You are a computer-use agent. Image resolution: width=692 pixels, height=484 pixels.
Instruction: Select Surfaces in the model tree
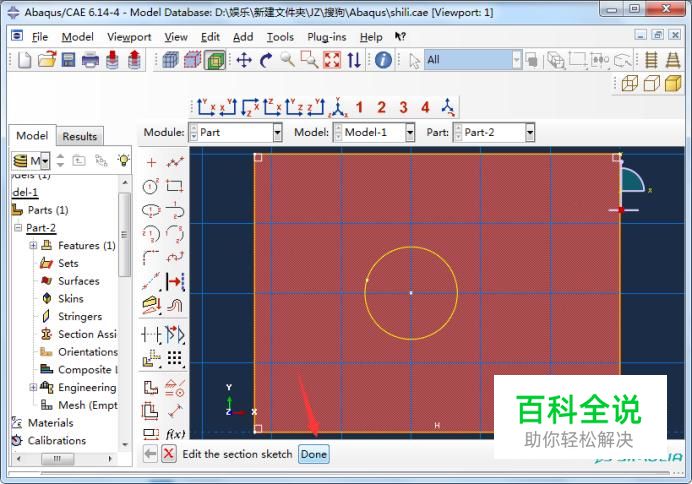click(x=79, y=281)
